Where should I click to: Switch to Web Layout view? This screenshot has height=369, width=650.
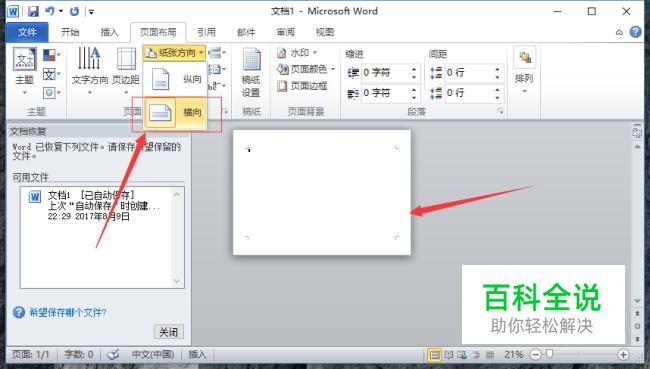(462, 355)
